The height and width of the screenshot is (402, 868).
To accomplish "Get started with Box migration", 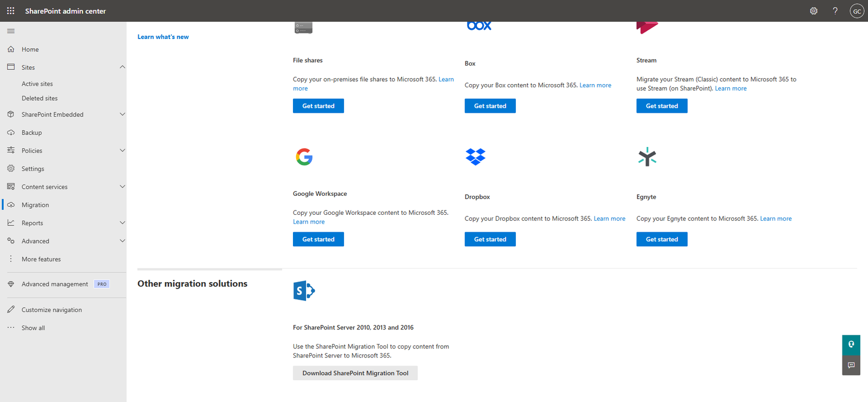I will coord(490,106).
